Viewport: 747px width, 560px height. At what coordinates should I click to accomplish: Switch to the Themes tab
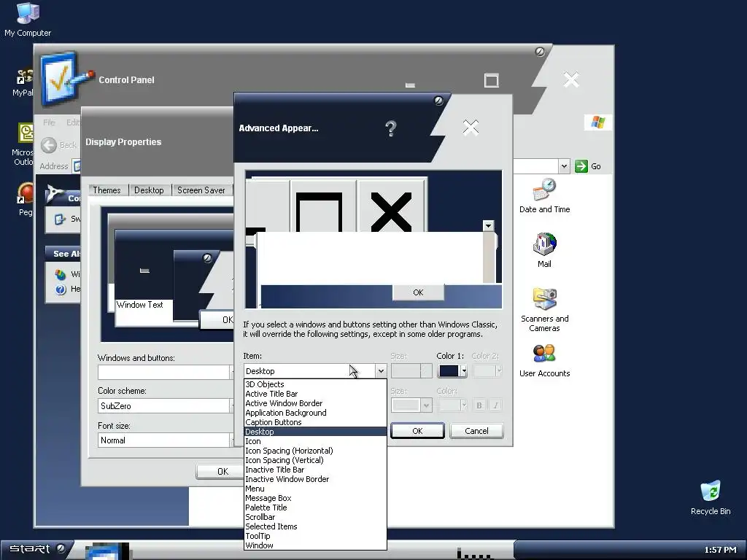pos(107,190)
